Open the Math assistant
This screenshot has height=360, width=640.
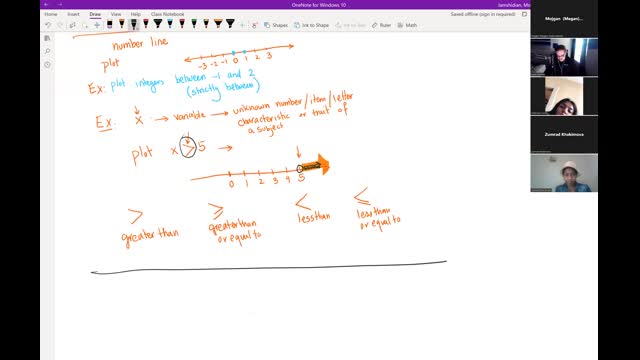coord(407,25)
